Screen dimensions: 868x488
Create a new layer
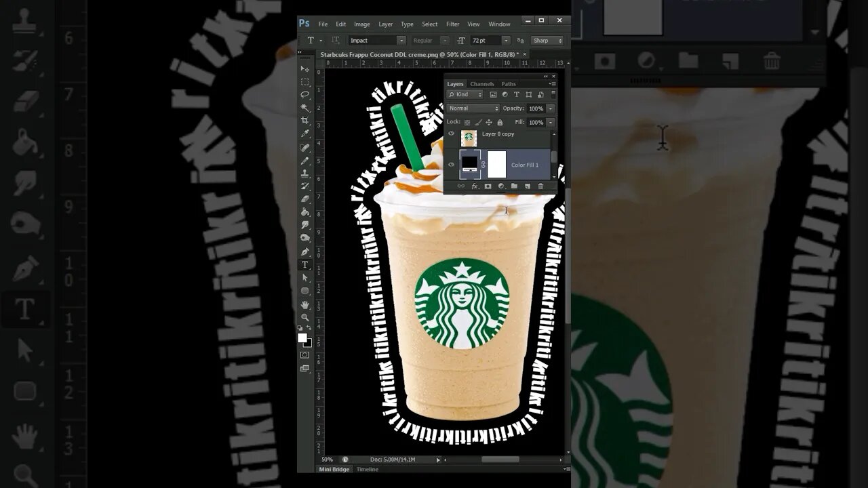tap(528, 186)
